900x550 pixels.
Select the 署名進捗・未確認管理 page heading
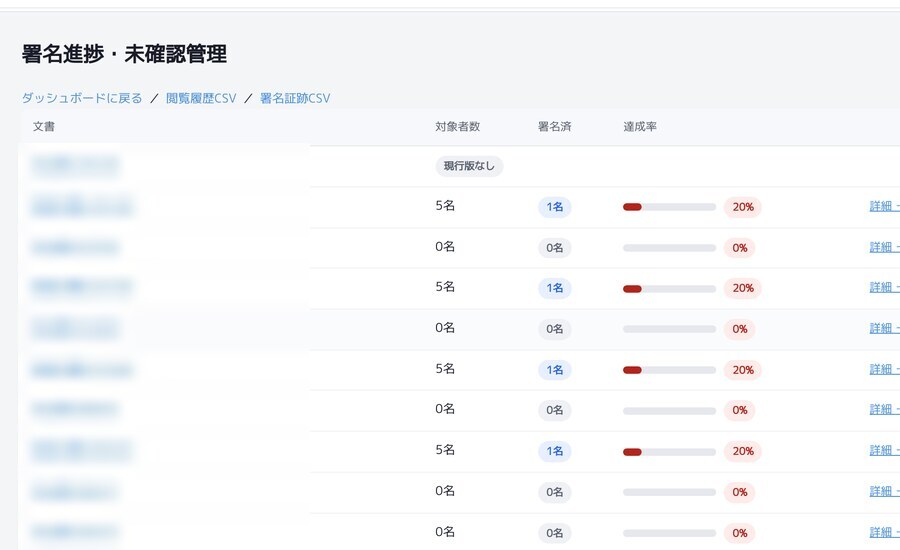pos(125,54)
